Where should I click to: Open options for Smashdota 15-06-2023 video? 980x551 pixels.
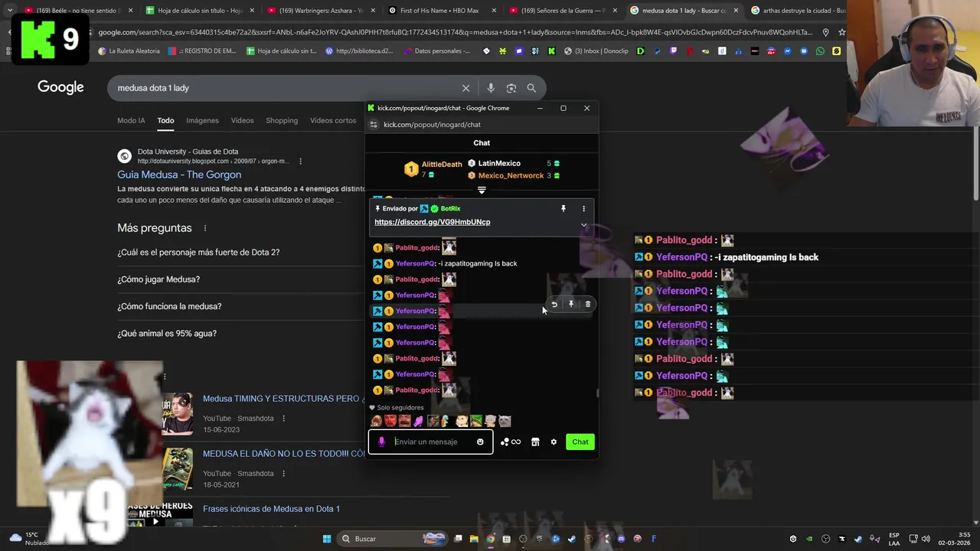(284, 419)
